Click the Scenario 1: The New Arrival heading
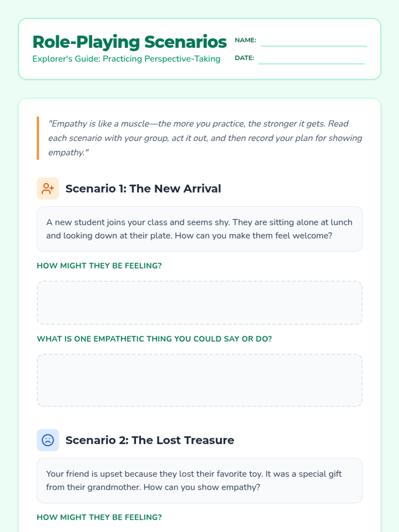This screenshot has height=532, width=399. point(143,189)
